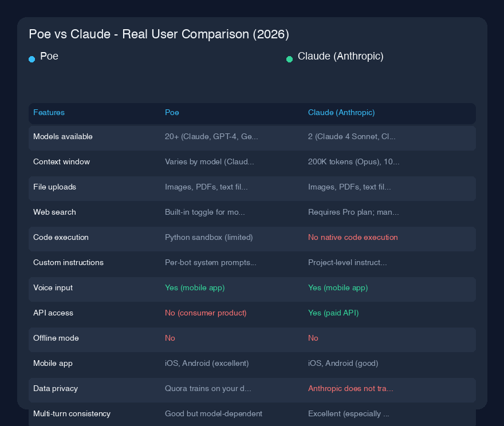This screenshot has height=426, width=504.
Task: Expand truncated Poe Models available text
Action: pos(211,136)
